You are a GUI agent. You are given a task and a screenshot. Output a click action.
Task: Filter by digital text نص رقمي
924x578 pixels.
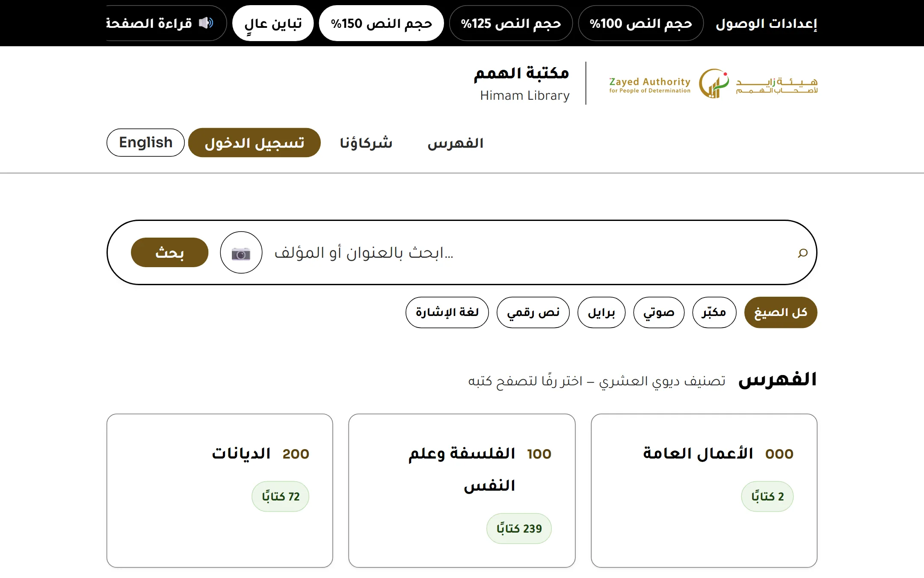click(x=533, y=313)
